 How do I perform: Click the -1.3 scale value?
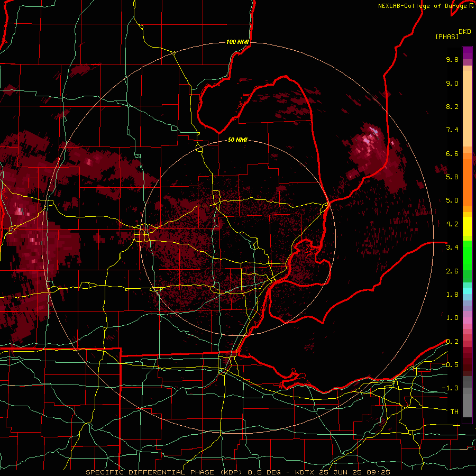click(450, 388)
